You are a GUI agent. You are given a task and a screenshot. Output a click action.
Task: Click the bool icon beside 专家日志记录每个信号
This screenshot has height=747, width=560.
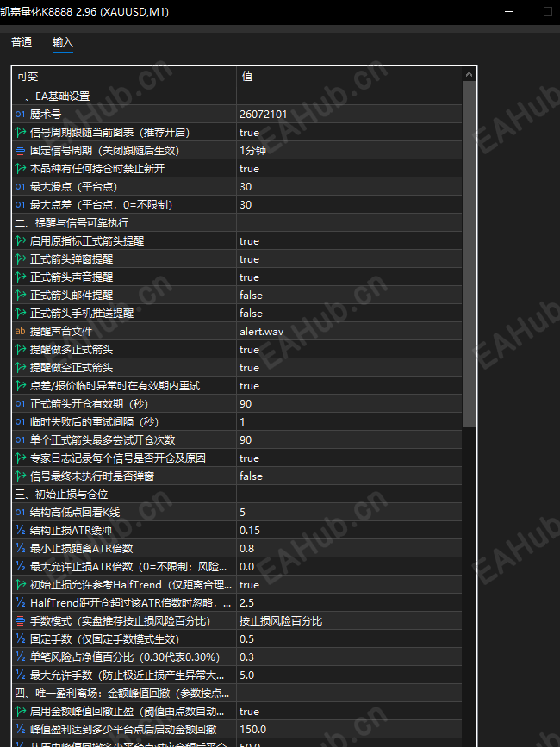(x=20, y=458)
